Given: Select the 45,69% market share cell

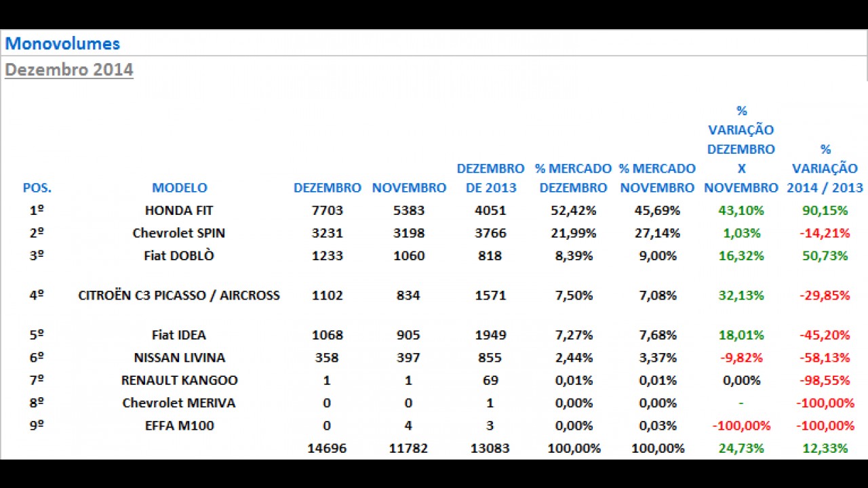Looking at the screenshot, I should click(657, 211).
